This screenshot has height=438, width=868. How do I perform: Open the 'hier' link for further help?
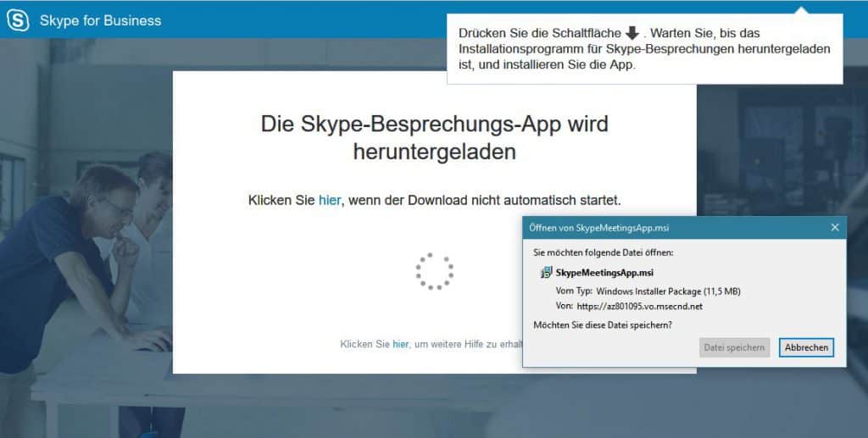coord(400,344)
